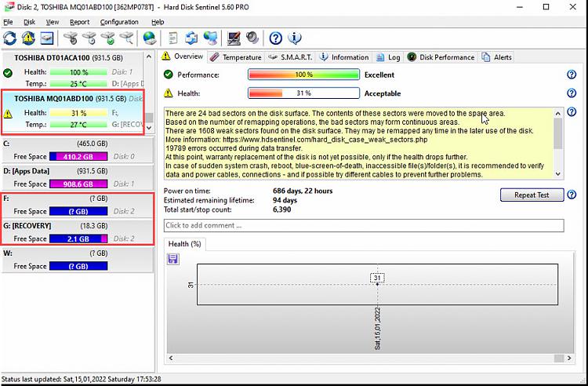Click the Refresh disk status toolbar icon
This screenshot has width=588, height=386.
coord(9,38)
